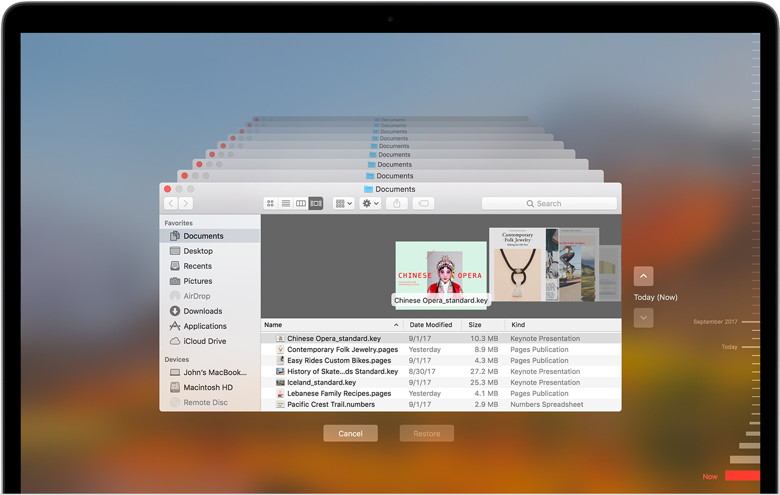The height and width of the screenshot is (495, 780).
Task: Jump to Today on the timeline
Action: [x=729, y=347]
